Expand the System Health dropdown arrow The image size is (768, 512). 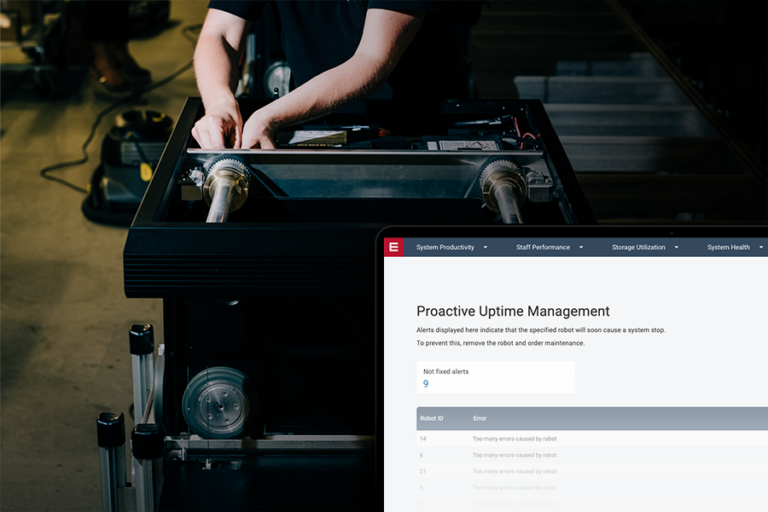761,247
